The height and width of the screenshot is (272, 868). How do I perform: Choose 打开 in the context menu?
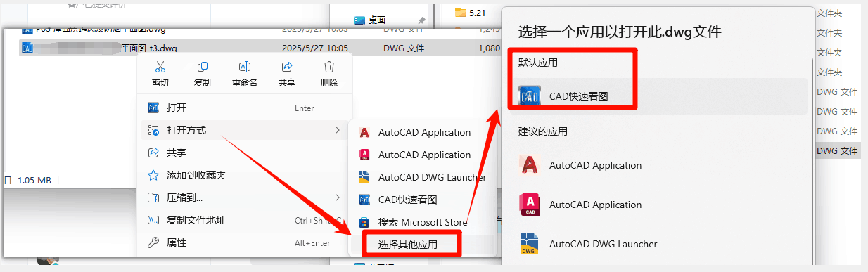coord(244,108)
